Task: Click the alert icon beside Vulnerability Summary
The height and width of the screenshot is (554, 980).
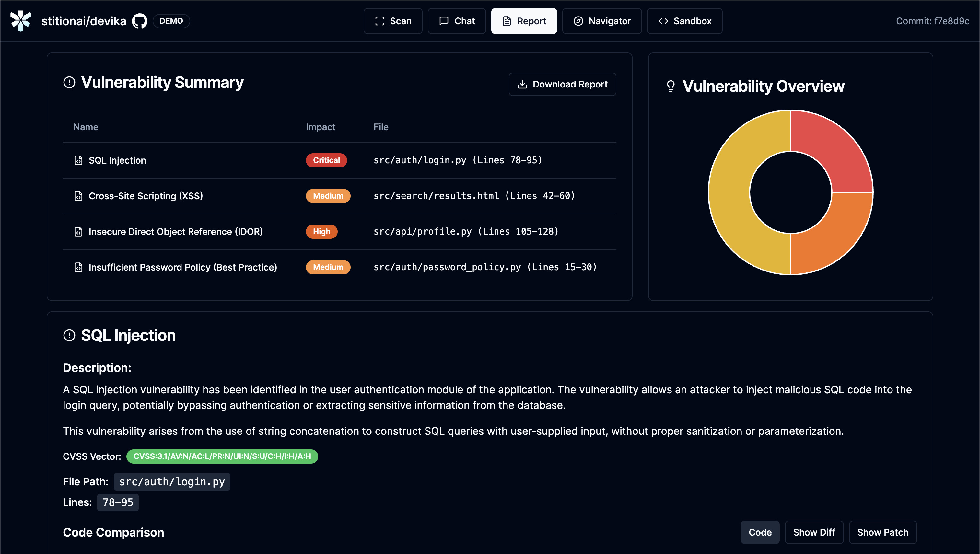Action: [x=69, y=82]
